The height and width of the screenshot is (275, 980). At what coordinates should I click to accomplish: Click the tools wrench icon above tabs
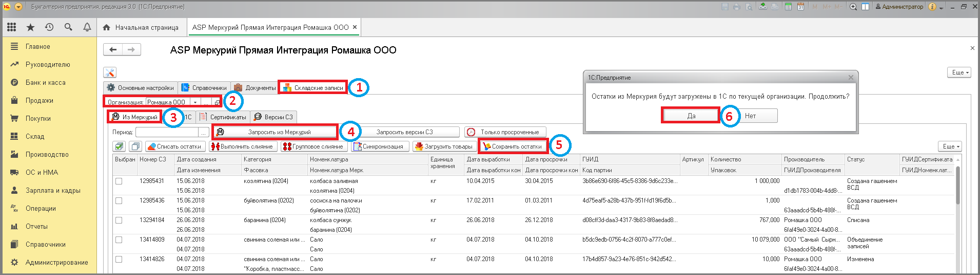110,72
